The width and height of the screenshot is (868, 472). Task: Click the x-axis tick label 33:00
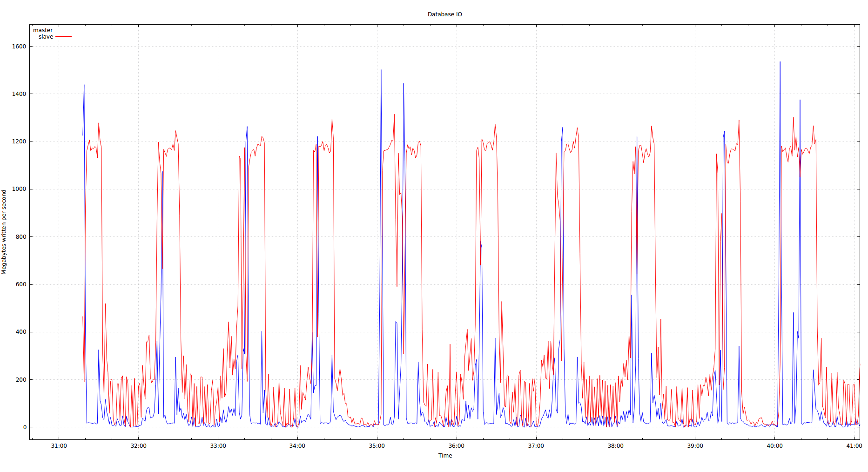tap(218, 446)
